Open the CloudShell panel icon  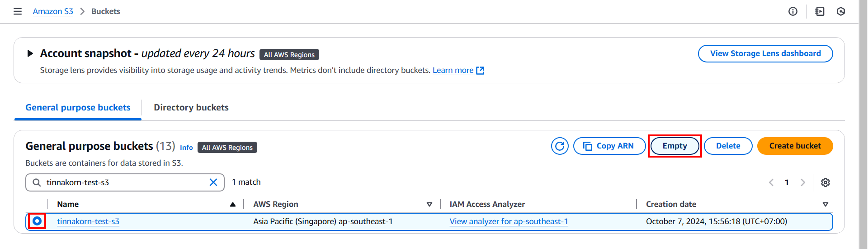(x=820, y=11)
